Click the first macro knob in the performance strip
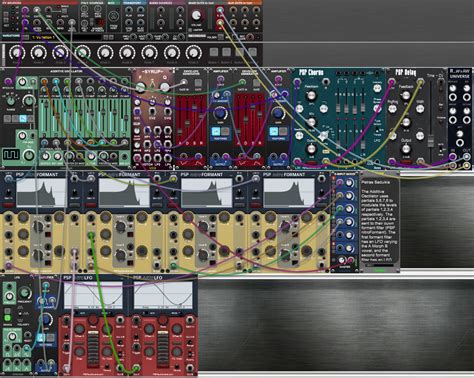Image resolution: width=474 pixels, height=378 pixels. point(16,53)
